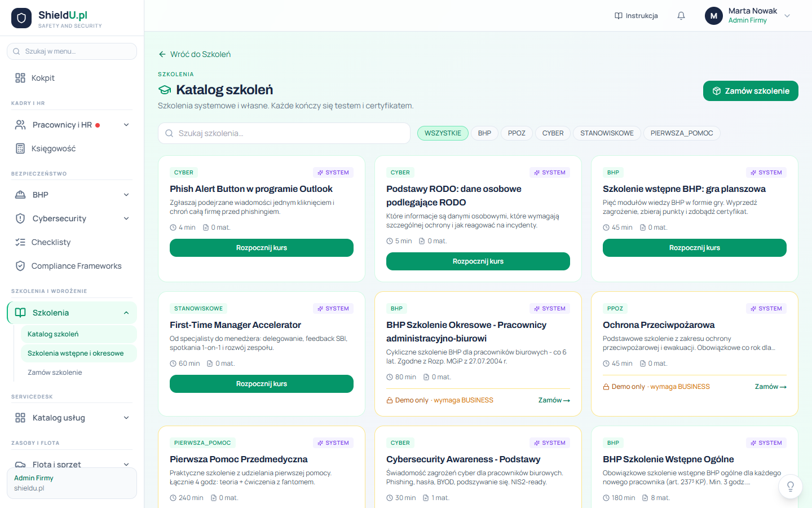Filter trainings by BHP chip
The image size is (812, 508).
pyautogui.click(x=484, y=133)
